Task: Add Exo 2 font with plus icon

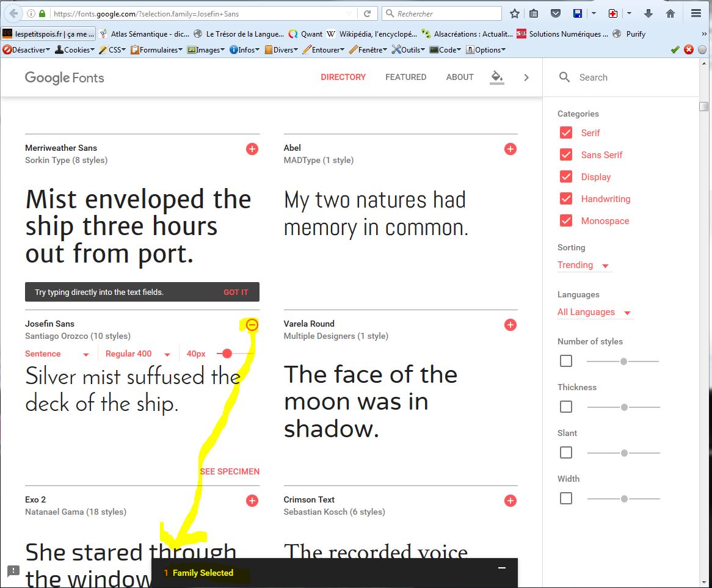Action: coord(252,501)
